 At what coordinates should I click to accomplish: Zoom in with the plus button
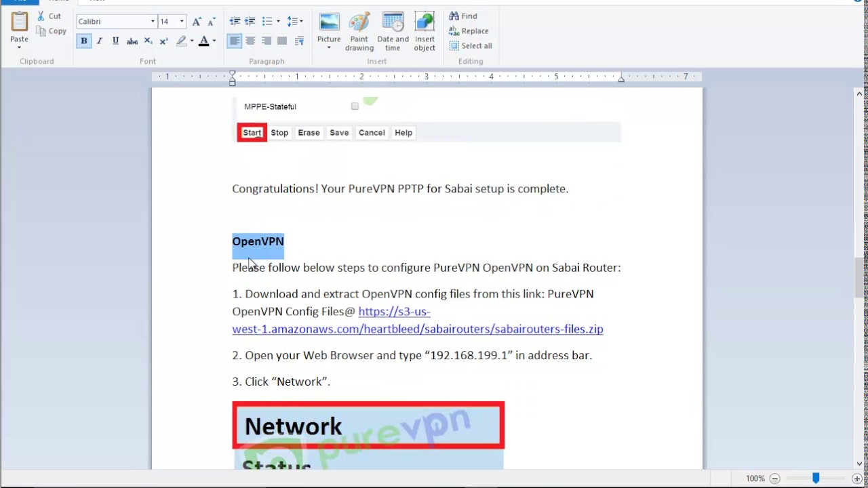[857, 479]
